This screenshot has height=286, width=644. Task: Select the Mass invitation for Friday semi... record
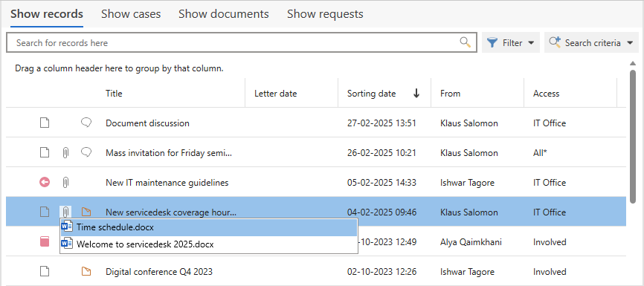169,153
